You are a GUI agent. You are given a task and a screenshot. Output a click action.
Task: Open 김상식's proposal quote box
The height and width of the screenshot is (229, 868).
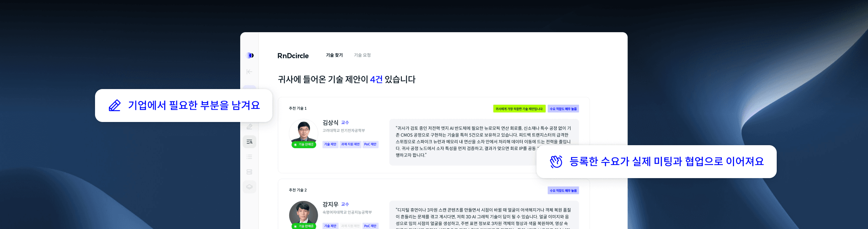tap(484, 142)
